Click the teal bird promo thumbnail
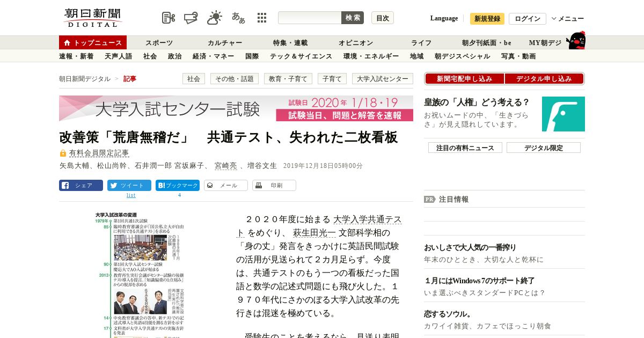The width and height of the screenshot is (644, 338). coord(563,114)
